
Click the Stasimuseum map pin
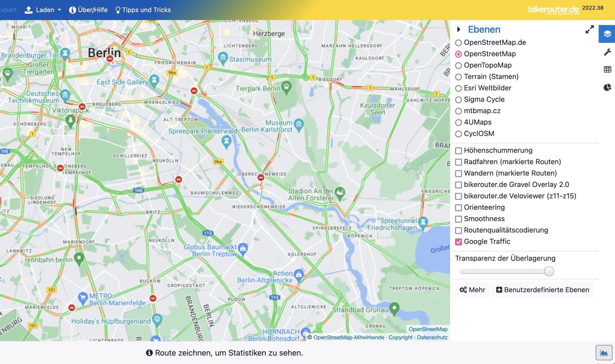pyautogui.click(x=223, y=58)
